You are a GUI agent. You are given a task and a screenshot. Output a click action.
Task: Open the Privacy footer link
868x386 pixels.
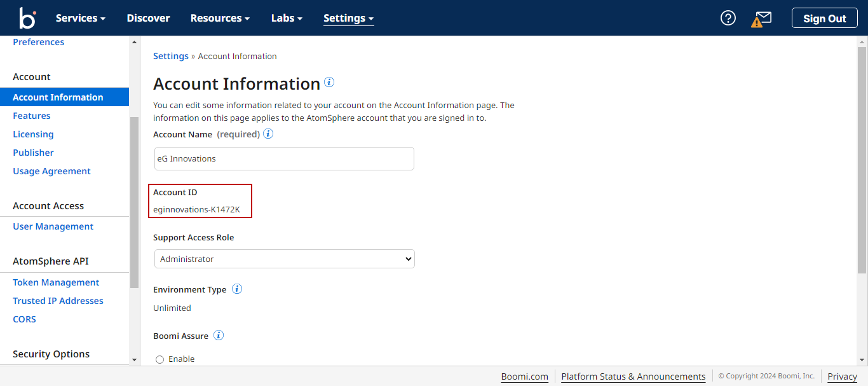click(x=842, y=376)
